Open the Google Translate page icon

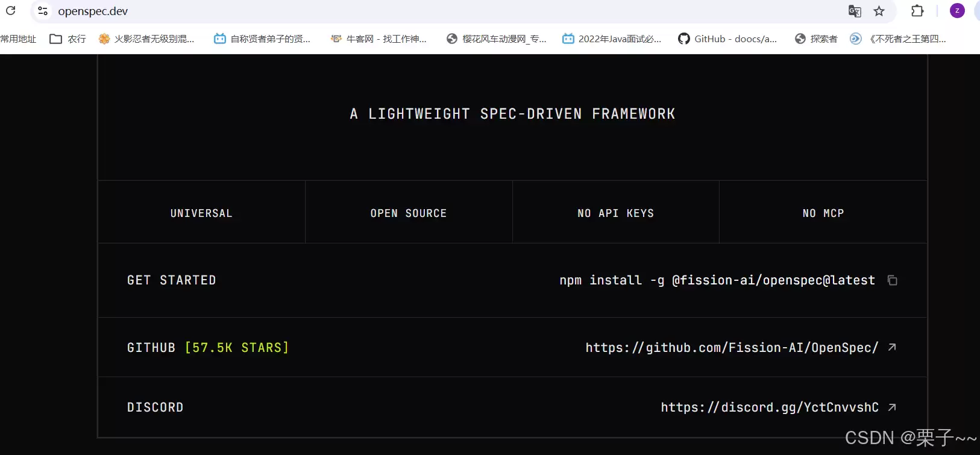coord(855,11)
